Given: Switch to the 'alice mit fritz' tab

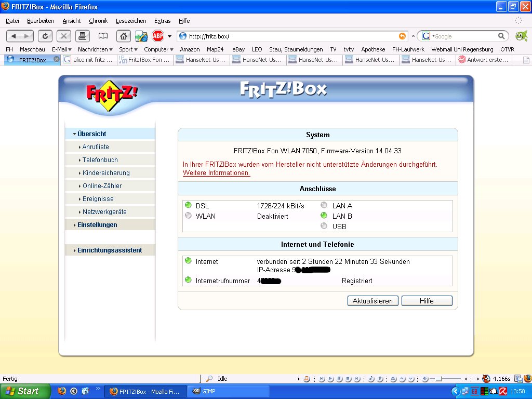Looking at the screenshot, I should coord(88,60).
